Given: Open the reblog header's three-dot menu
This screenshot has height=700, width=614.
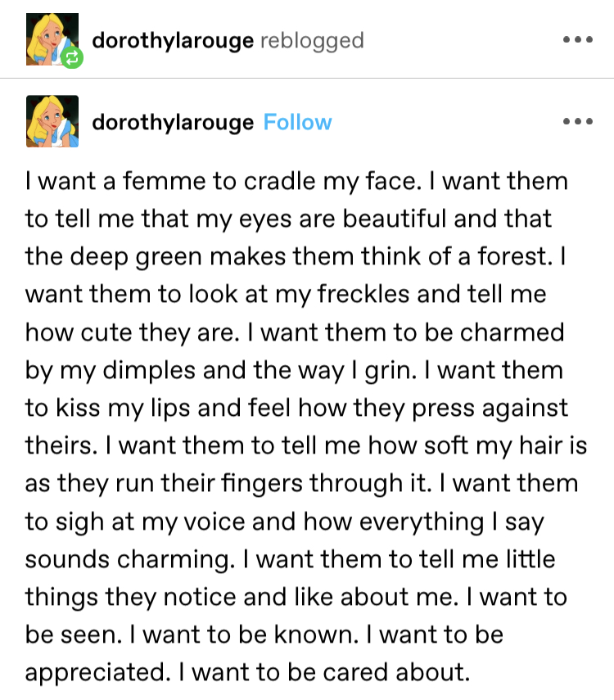Looking at the screenshot, I should (578, 40).
